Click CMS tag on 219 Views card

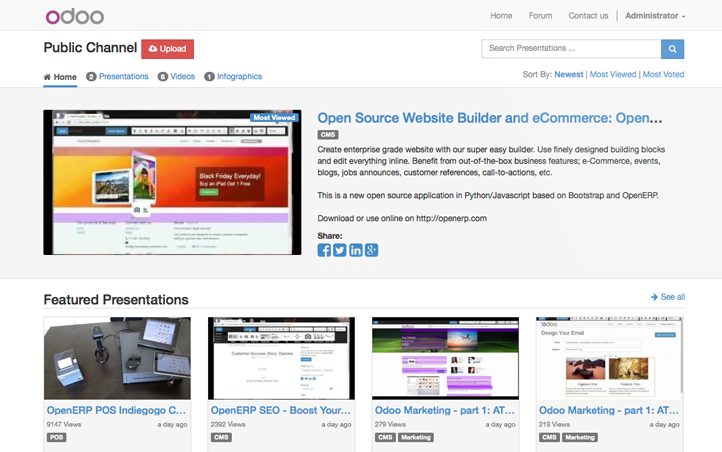(549, 437)
